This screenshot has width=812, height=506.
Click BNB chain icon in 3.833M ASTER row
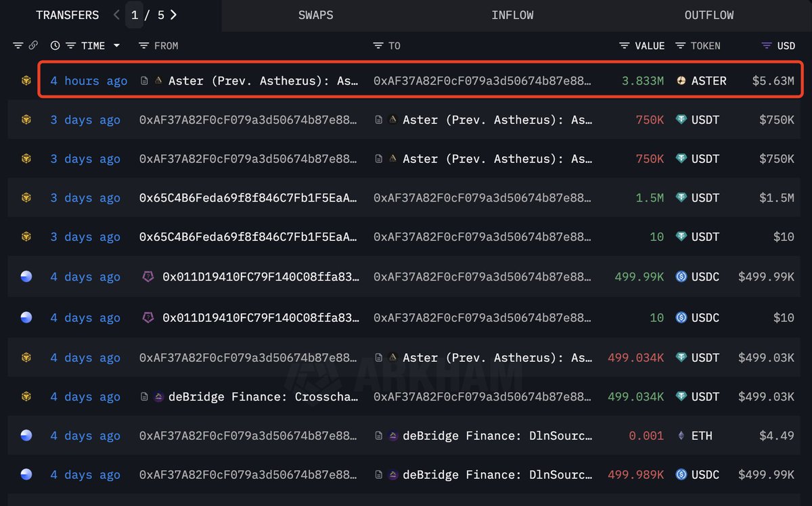[26, 80]
